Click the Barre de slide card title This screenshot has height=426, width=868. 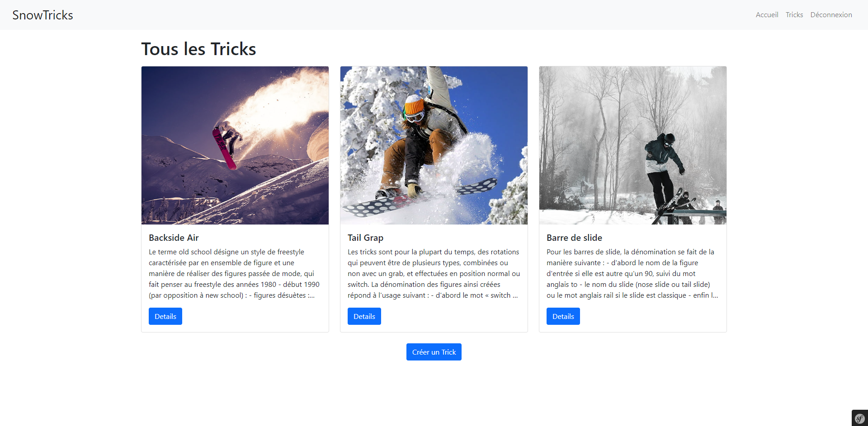574,238
